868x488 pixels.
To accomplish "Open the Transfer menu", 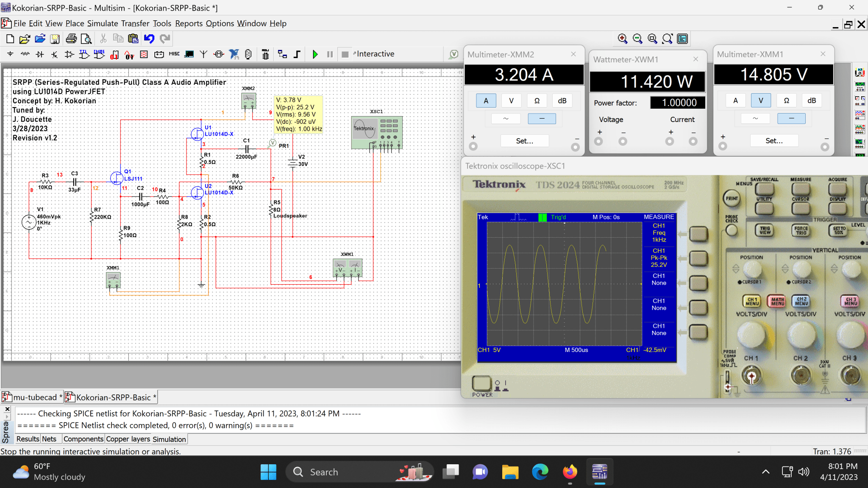I will coord(135,23).
